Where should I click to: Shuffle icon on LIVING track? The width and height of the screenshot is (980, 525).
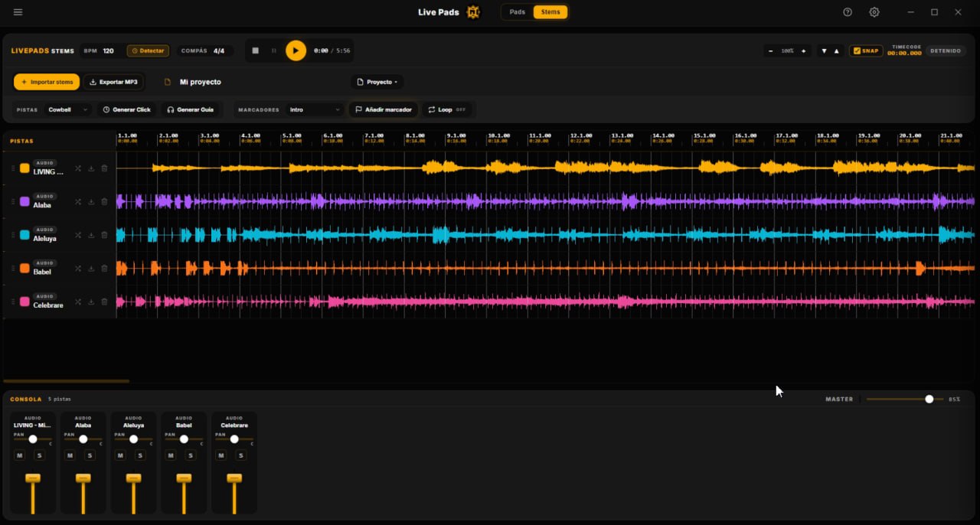(x=78, y=168)
